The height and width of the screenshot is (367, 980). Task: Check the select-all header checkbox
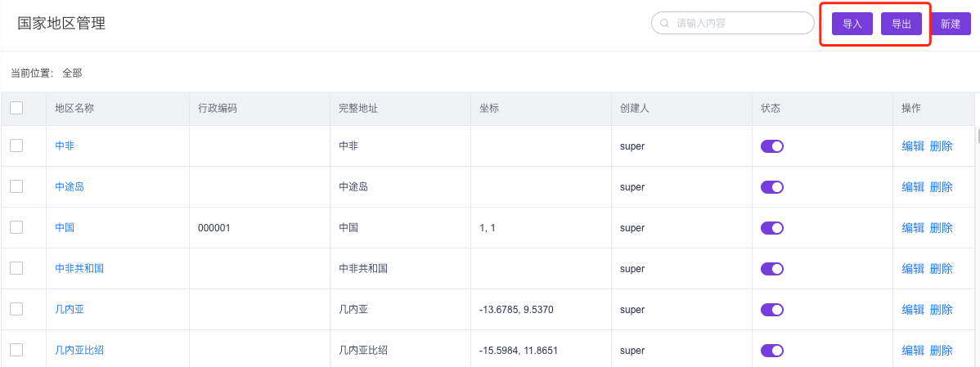click(x=16, y=108)
